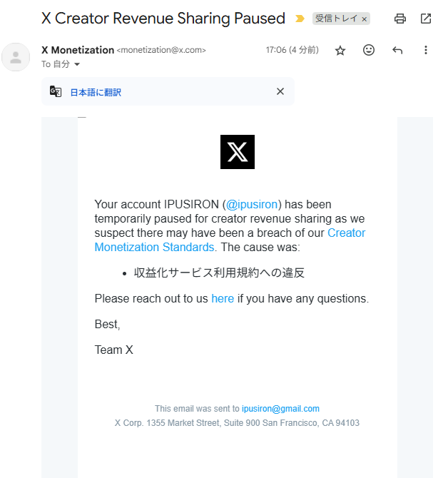Viewport: 448px width, 478px height.
Task: Expand recipient details next to To 自分
Action: pyautogui.click(x=77, y=64)
